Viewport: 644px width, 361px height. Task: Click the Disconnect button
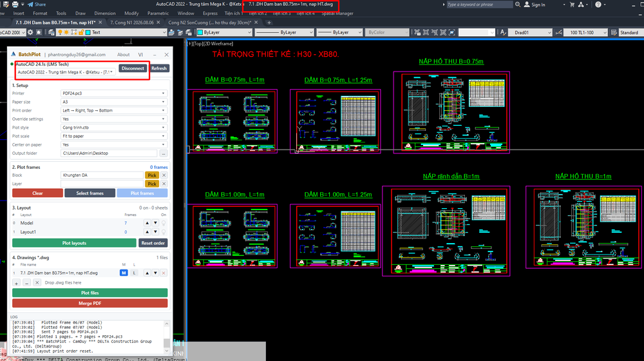[x=133, y=68]
